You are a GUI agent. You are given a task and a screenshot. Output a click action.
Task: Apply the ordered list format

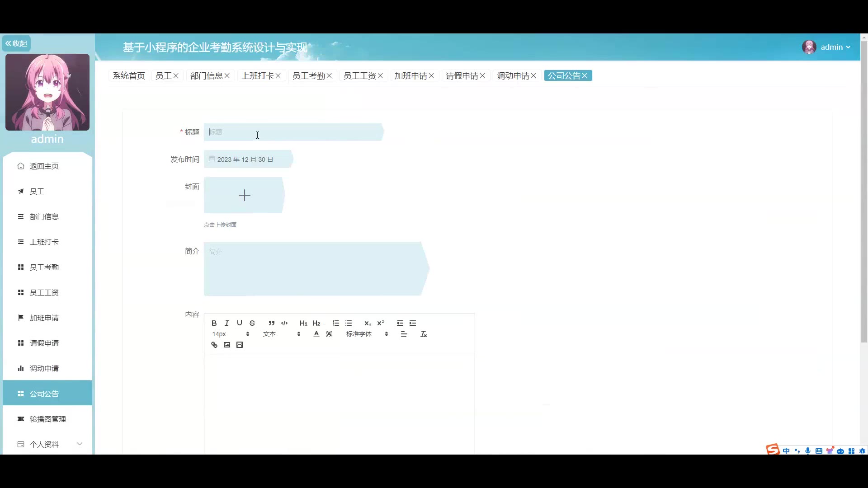[336, 323]
